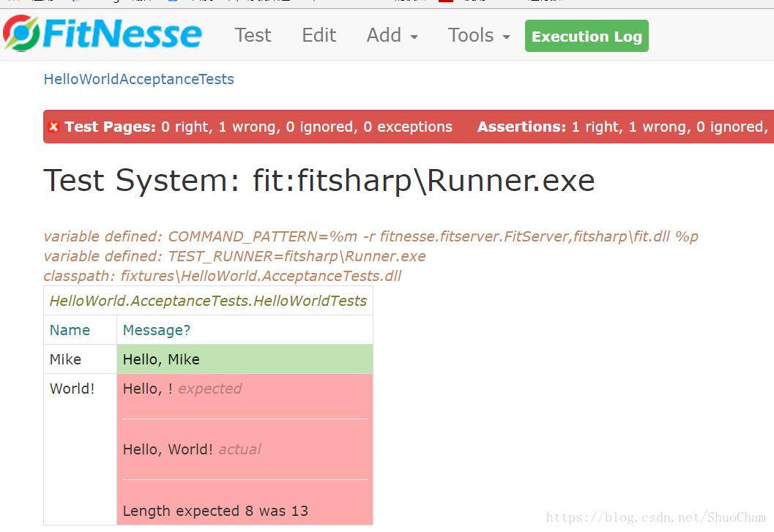This screenshot has height=532, width=774.
Task: Click the green Hello, Mike cell
Action: (x=245, y=359)
